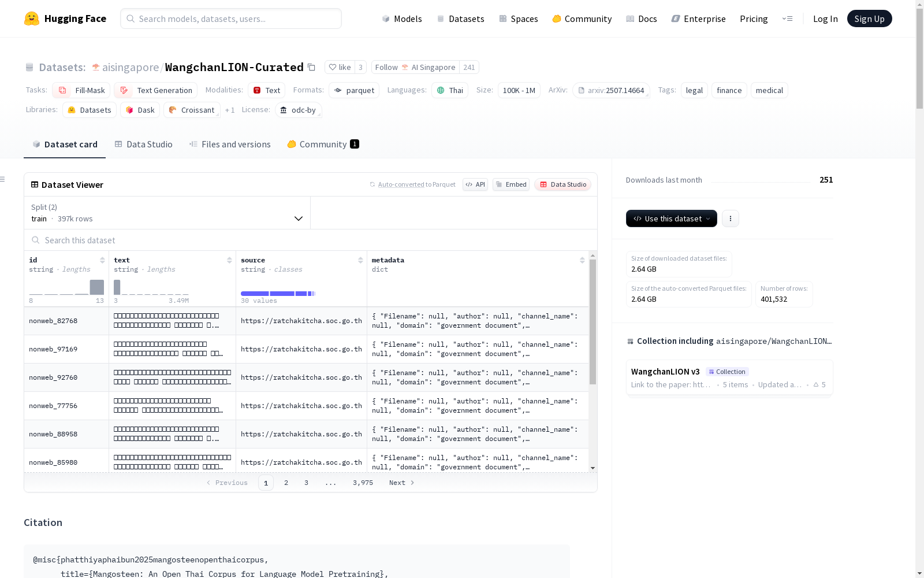The height and width of the screenshot is (578, 924).
Task: Focus the main search models field
Action: [231, 18]
